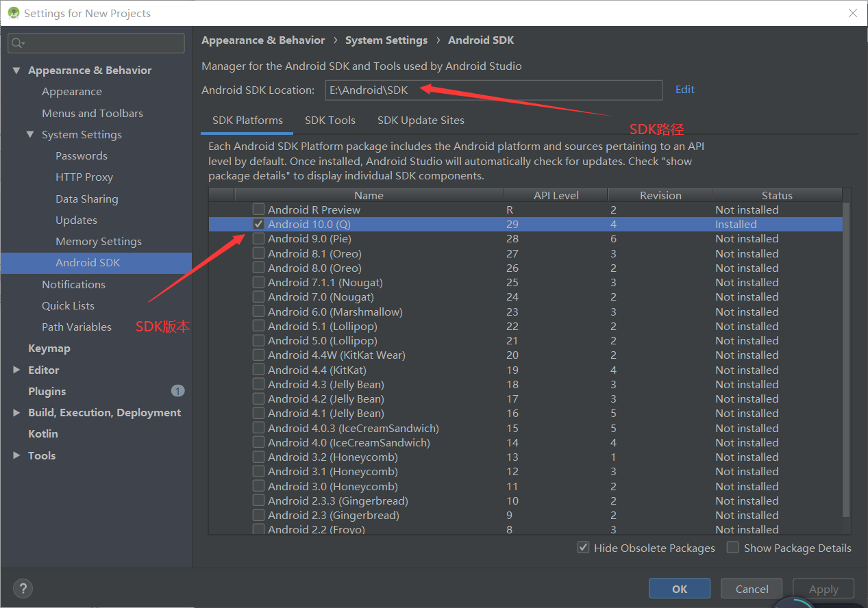868x608 pixels.
Task: Expand the Tools settings node
Action: (x=16, y=455)
